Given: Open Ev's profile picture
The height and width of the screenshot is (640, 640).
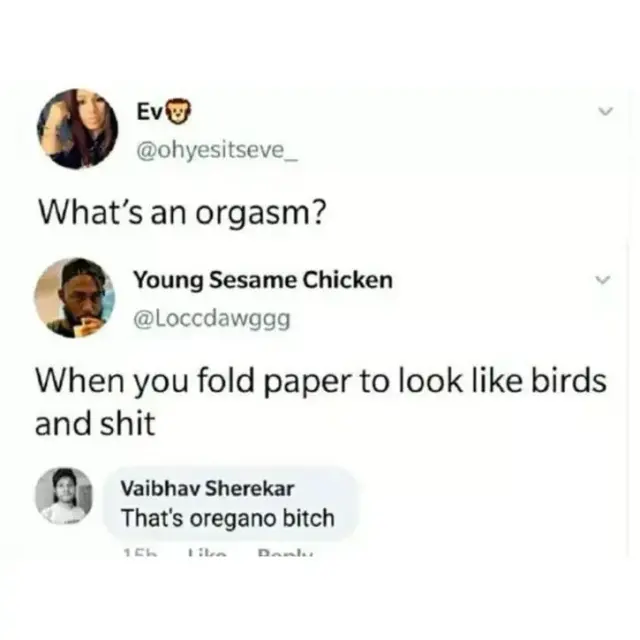Looking at the screenshot, I should [x=78, y=129].
